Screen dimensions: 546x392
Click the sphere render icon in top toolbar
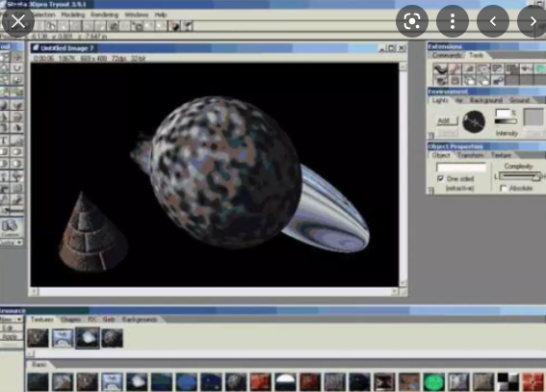coord(175,26)
